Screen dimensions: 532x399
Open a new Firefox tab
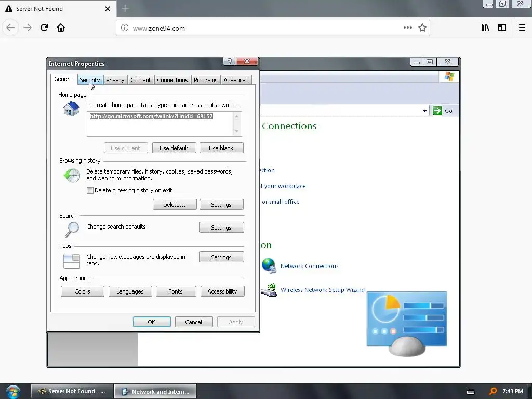[125, 8]
